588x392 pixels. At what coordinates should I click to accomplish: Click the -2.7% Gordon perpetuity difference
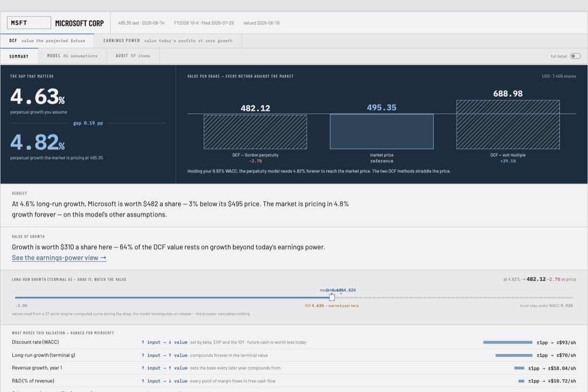pos(256,161)
